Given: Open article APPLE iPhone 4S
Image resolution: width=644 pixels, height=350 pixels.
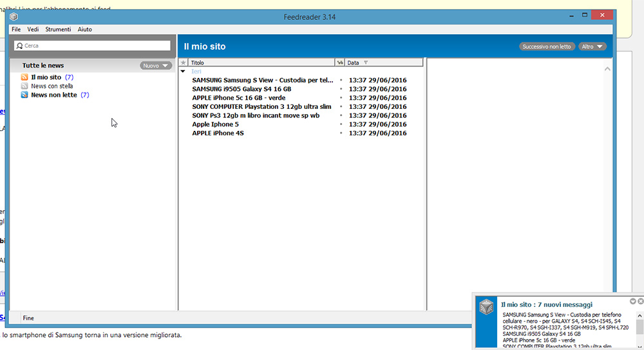Looking at the screenshot, I should tap(218, 133).
